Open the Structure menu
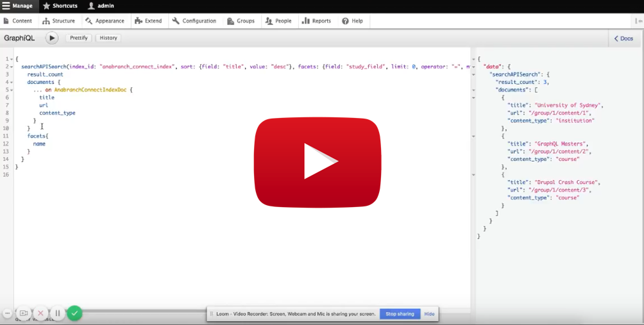The width and height of the screenshot is (644, 325). (x=59, y=21)
